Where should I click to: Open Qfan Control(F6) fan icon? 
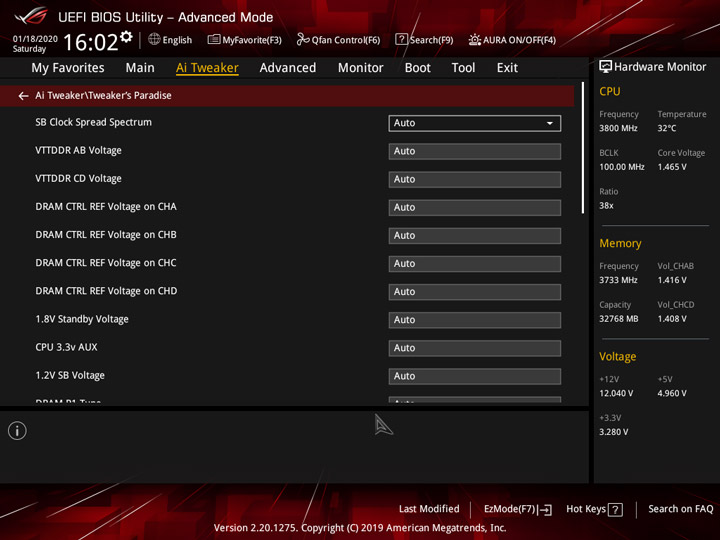click(303, 39)
